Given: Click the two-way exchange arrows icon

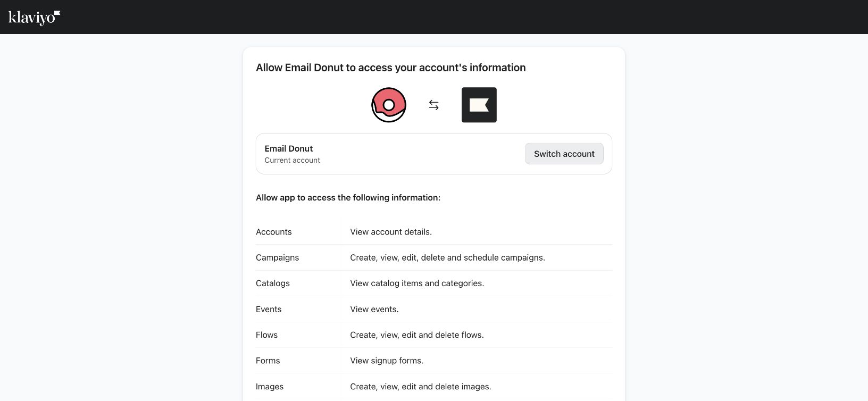Looking at the screenshot, I should click(434, 105).
